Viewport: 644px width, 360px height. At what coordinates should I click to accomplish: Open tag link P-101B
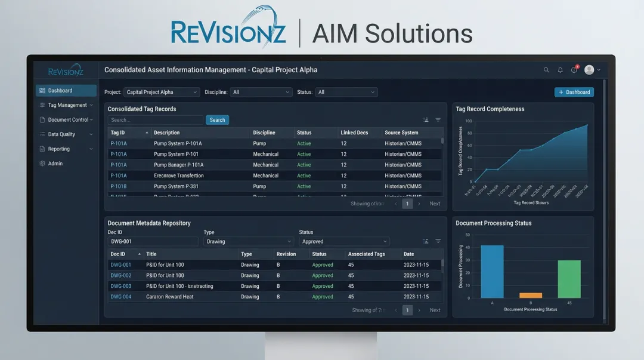coord(119,186)
